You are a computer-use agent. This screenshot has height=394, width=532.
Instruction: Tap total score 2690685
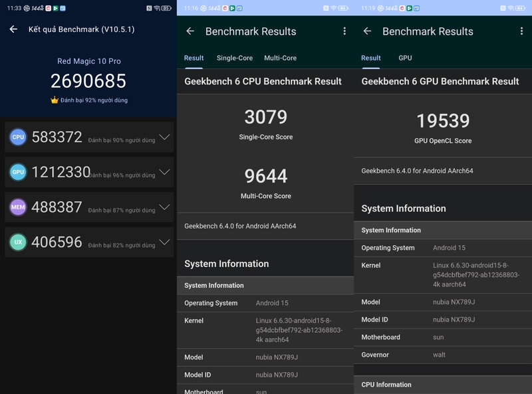pyautogui.click(x=88, y=81)
